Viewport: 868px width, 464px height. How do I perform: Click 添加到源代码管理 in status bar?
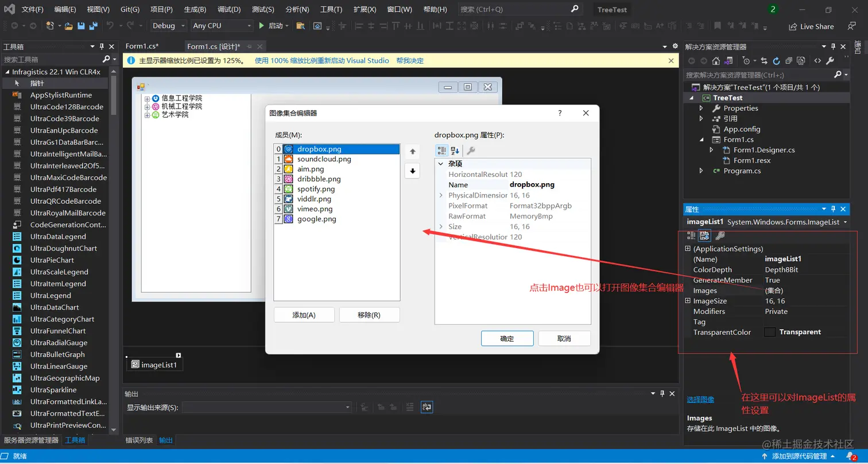pos(800,457)
